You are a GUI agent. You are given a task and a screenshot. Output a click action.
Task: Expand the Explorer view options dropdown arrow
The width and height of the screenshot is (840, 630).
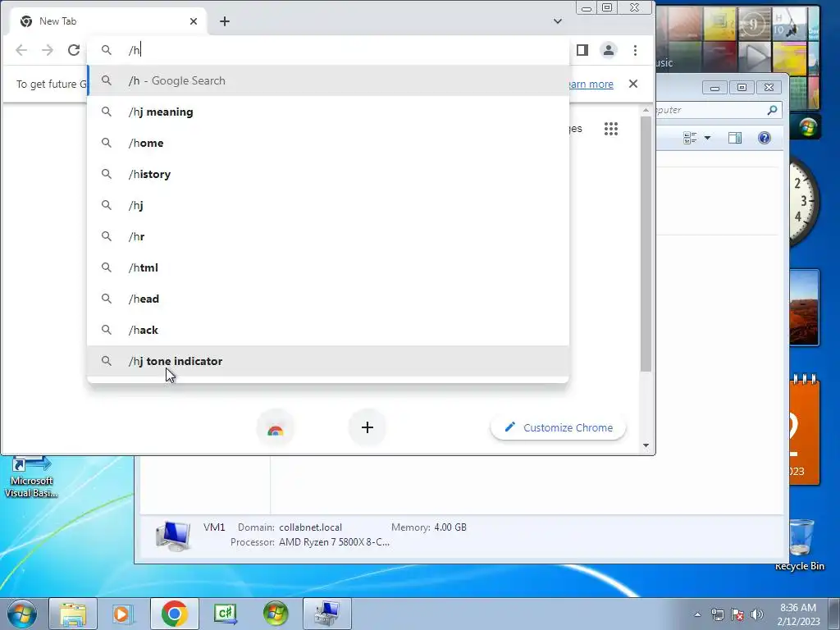coord(707,138)
